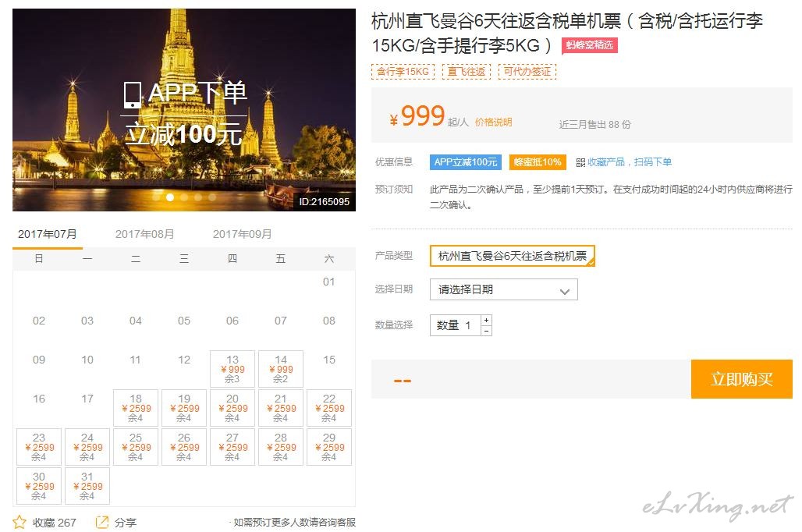802x532 pixels.
Task: Select July 20 on the calendar
Action: point(232,408)
